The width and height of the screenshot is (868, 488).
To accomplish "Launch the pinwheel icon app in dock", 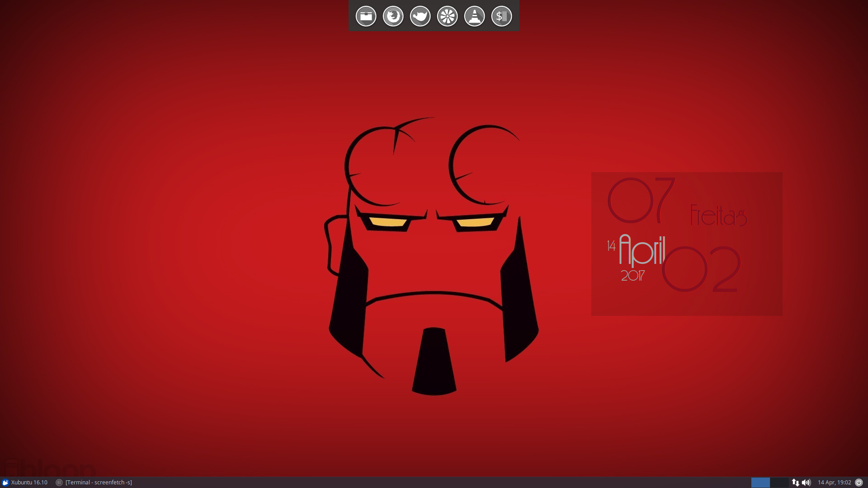I will click(x=447, y=17).
